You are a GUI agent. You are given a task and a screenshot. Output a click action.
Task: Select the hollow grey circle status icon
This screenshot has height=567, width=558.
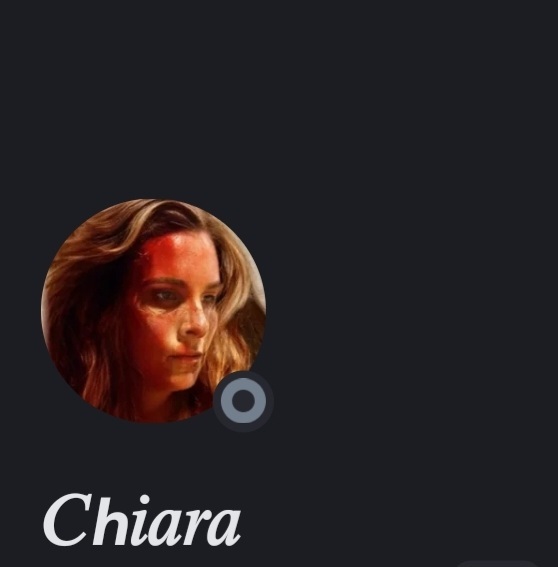point(243,401)
